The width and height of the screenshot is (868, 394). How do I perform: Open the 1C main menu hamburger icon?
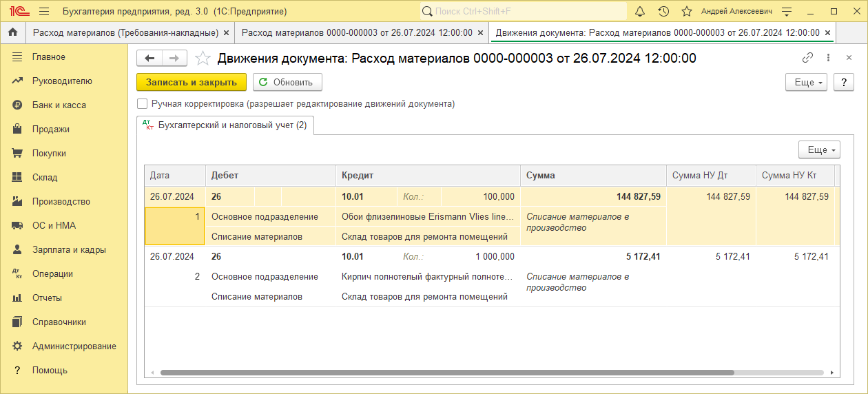point(44,11)
